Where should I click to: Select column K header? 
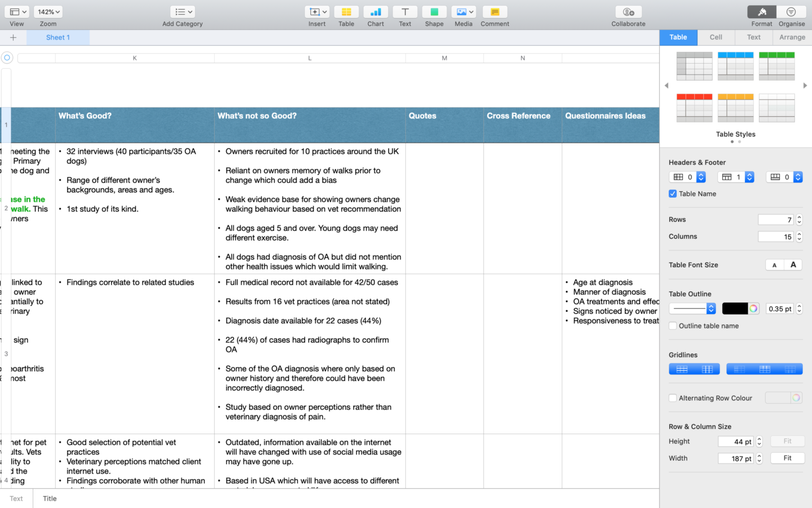(x=135, y=58)
